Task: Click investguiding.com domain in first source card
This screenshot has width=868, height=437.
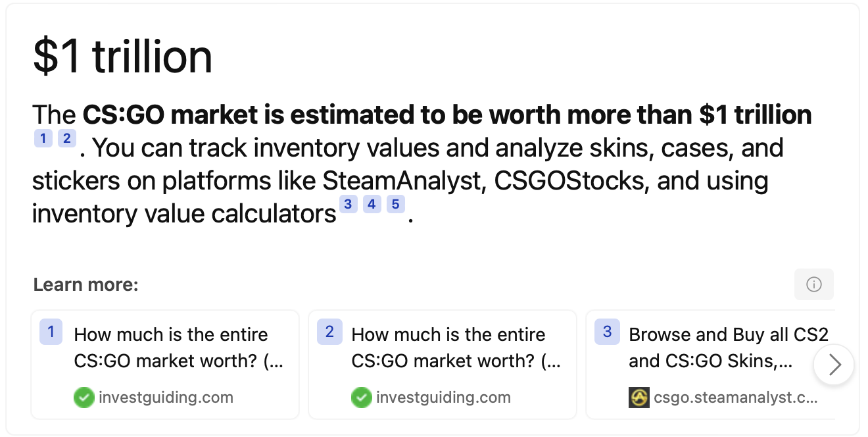Action: tap(166, 398)
